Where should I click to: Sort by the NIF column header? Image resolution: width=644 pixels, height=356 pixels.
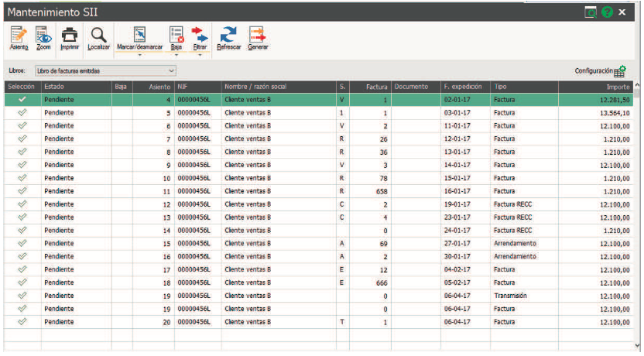[x=197, y=87]
